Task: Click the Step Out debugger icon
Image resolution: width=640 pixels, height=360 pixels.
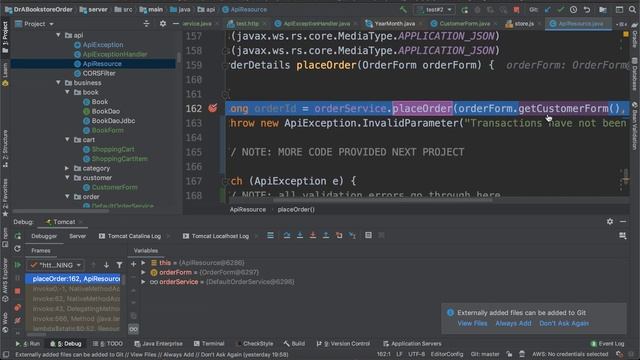Action: [326, 236]
